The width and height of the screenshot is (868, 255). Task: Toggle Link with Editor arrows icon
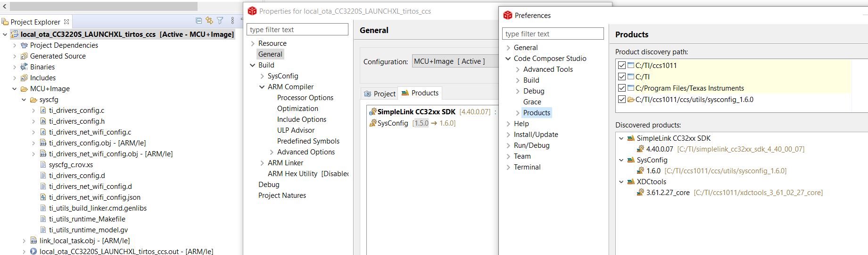click(209, 21)
